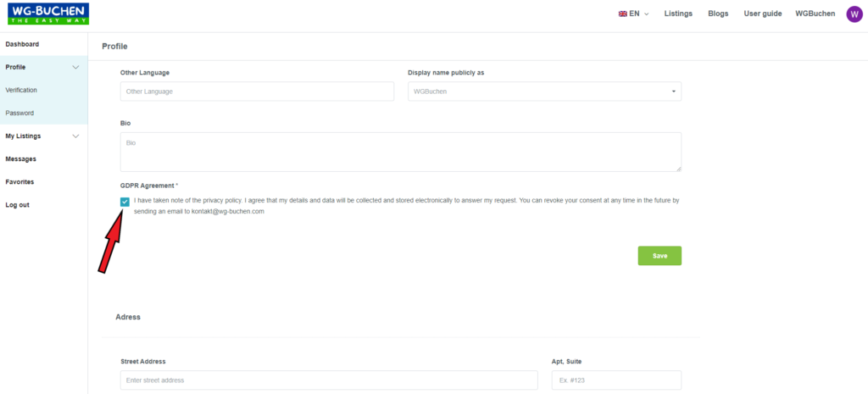The width and height of the screenshot is (868, 394).
Task: Select Profile in the sidebar
Action: (15, 67)
